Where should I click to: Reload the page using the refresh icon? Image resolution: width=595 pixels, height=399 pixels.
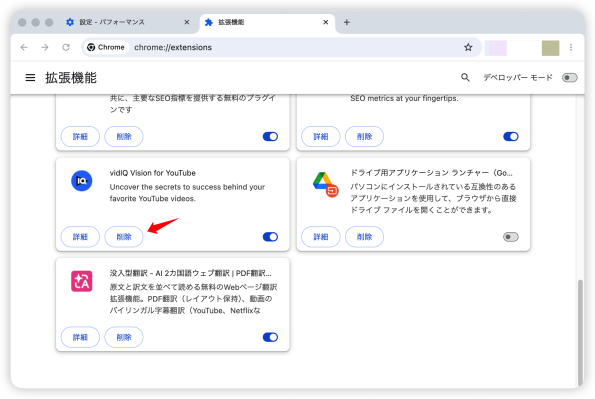tap(66, 47)
